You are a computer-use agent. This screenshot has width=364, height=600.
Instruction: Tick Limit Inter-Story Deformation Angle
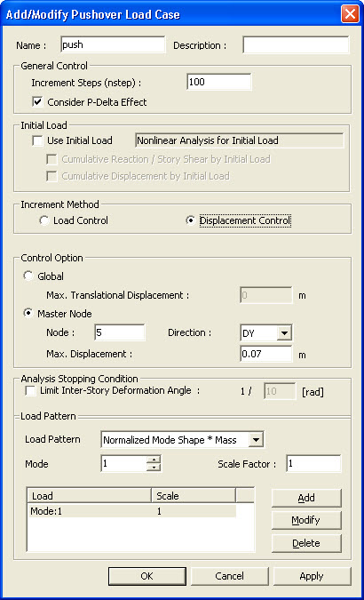pyautogui.click(x=30, y=391)
